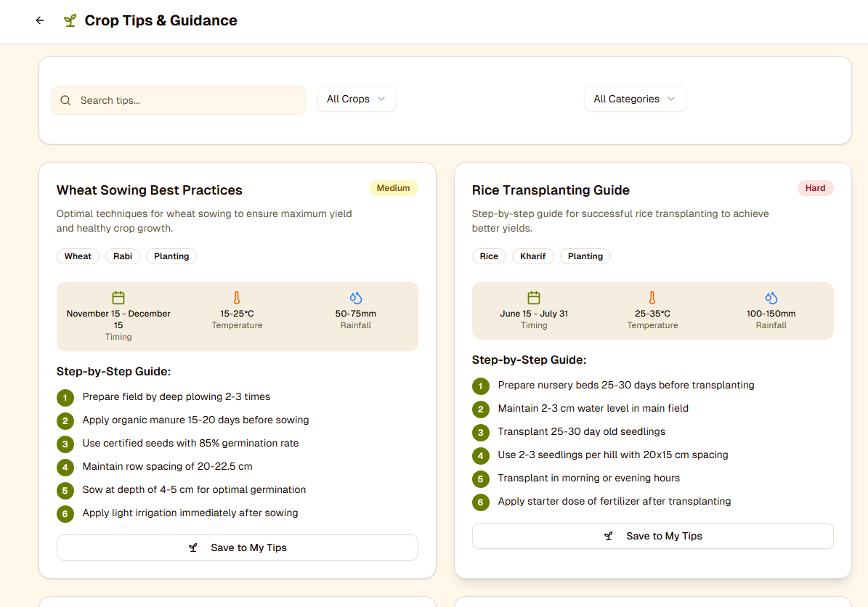Save Wheat Sowing tip to My Tips
The height and width of the screenshot is (607, 868).
click(x=238, y=547)
